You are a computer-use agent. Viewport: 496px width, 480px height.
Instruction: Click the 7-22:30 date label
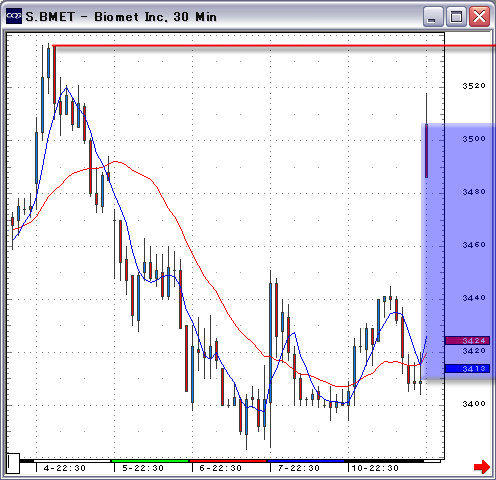tap(299, 468)
